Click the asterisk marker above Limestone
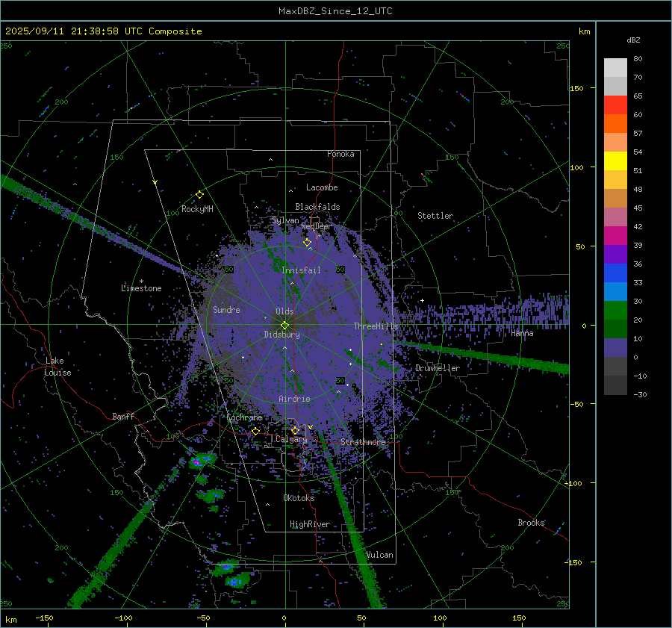 141,282
